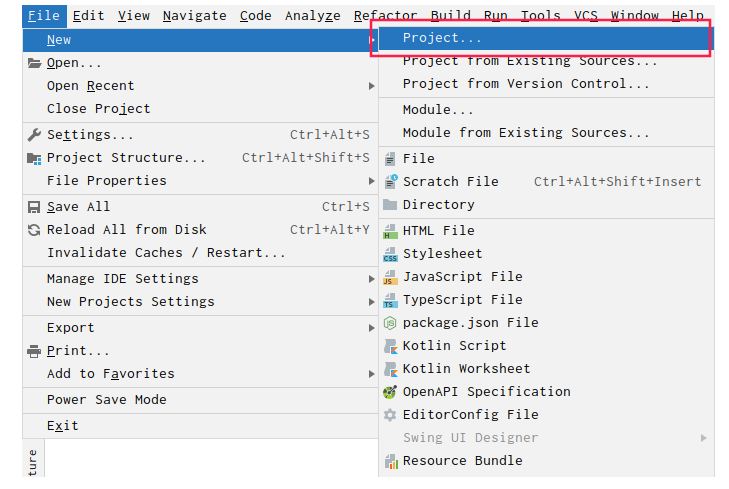Screen dimensions: 729x489
Task: Expand the Manage IDE Settings arrow
Action: click(x=371, y=279)
